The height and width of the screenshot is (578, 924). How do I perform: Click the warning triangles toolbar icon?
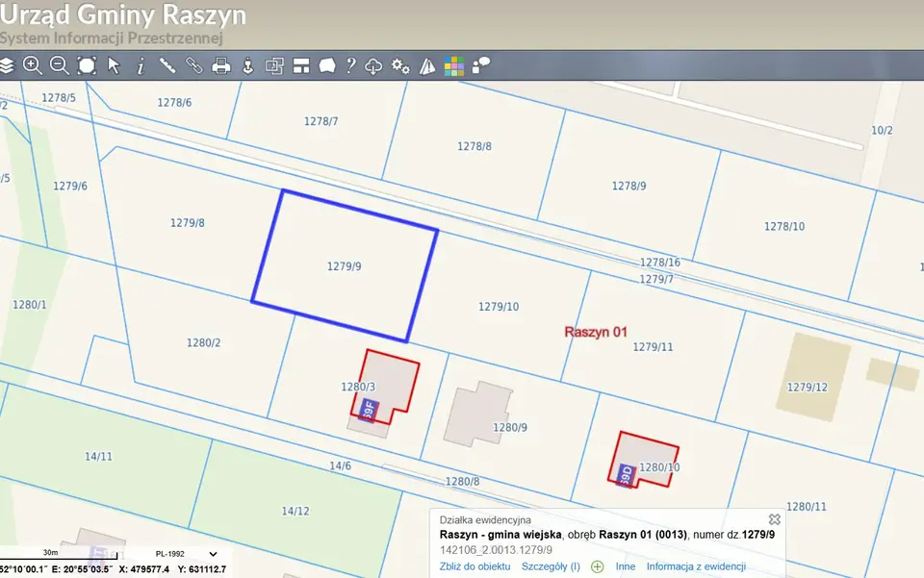click(x=427, y=66)
